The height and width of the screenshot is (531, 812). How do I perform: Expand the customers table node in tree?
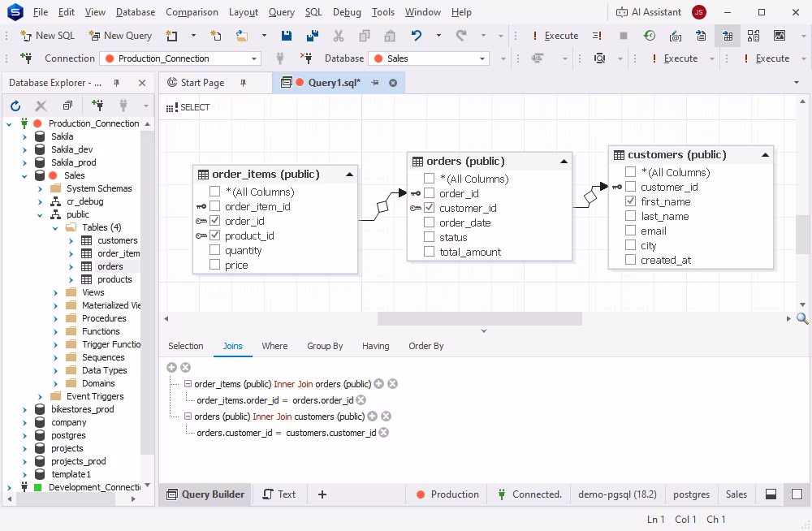pos(71,241)
